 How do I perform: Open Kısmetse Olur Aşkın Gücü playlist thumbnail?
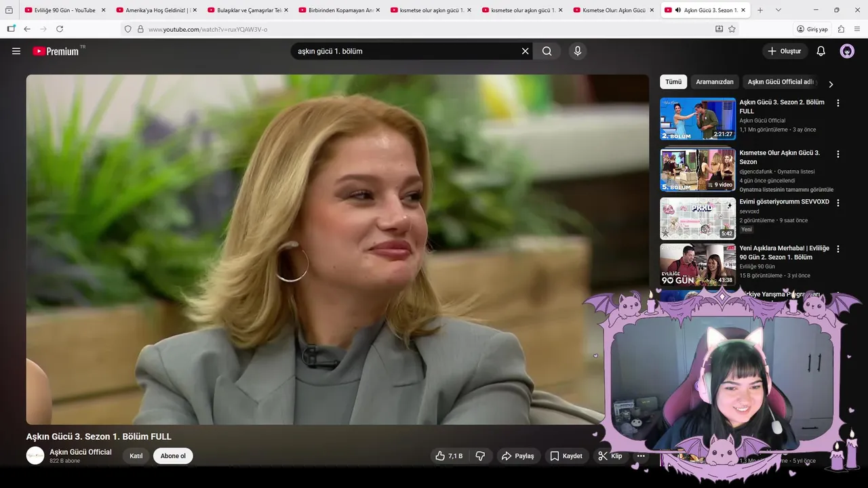point(698,169)
